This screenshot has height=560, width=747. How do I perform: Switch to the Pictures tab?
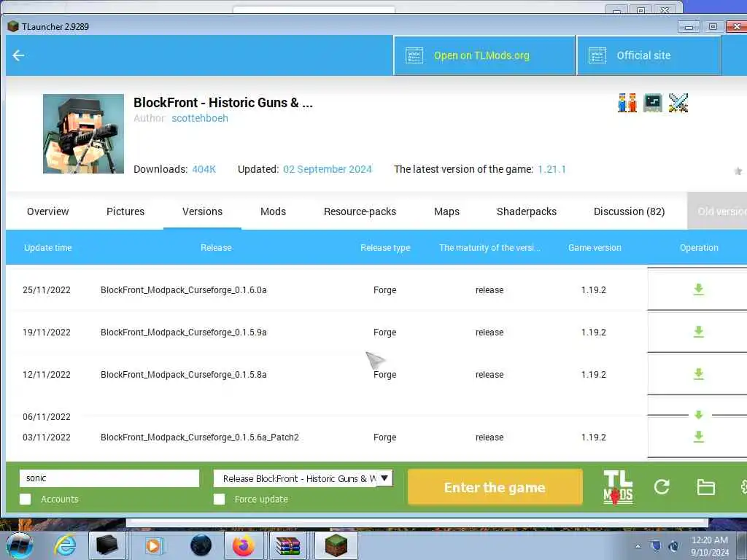coord(125,211)
